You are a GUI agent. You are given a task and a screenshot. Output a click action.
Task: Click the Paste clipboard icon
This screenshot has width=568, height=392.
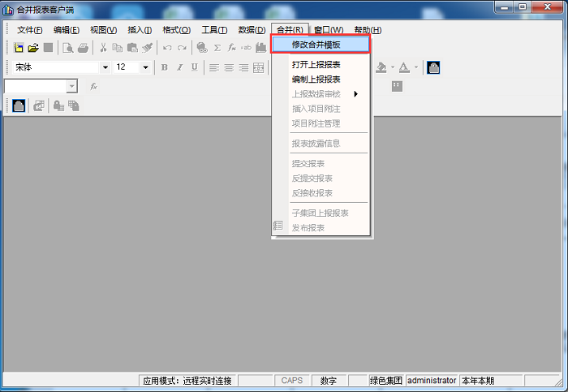pyautogui.click(x=132, y=47)
